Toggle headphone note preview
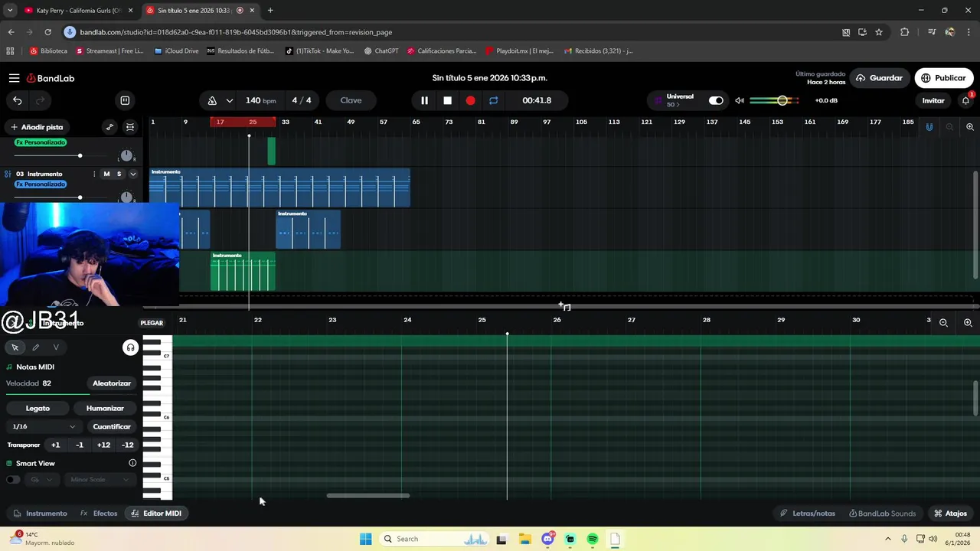 (130, 347)
